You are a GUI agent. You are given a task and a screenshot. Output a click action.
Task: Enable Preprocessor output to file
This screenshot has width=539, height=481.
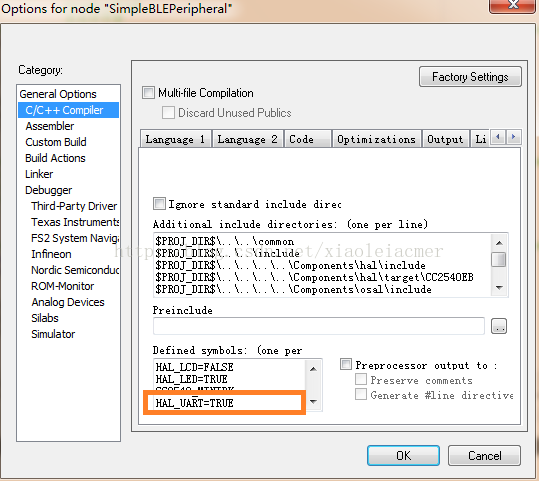(x=346, y=364)
